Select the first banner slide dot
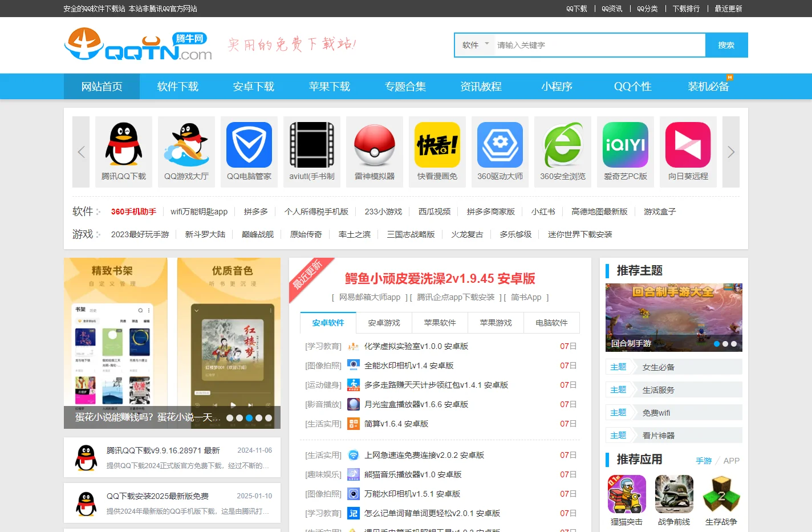Viewport: 812px width, 532px height. (x=230, y=418)
